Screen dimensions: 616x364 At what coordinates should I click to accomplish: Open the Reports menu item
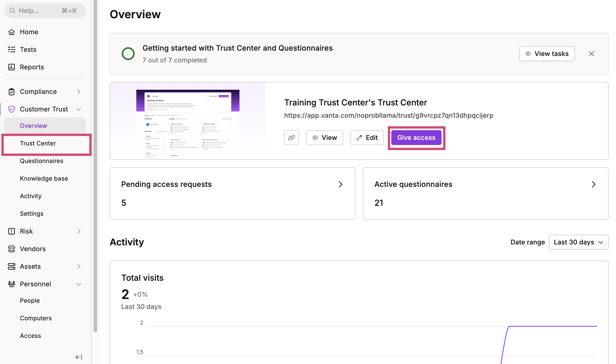pos(45,67)
